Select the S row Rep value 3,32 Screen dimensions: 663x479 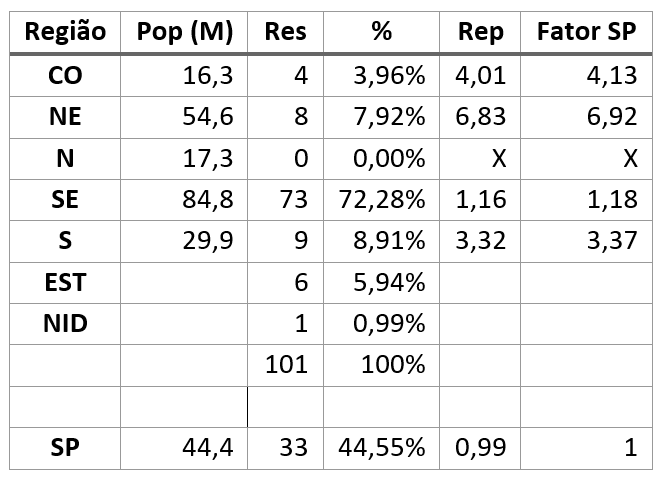coord(480,241)
